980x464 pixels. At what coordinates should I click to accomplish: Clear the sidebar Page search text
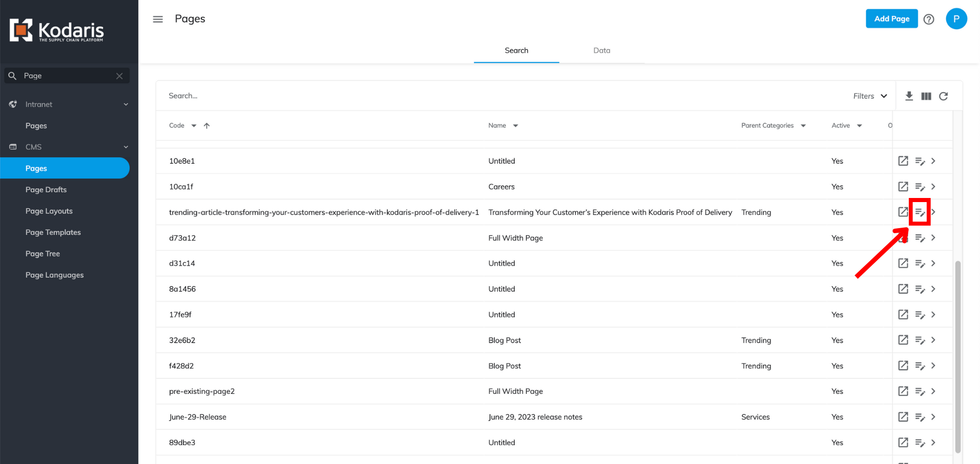(119, 76)
